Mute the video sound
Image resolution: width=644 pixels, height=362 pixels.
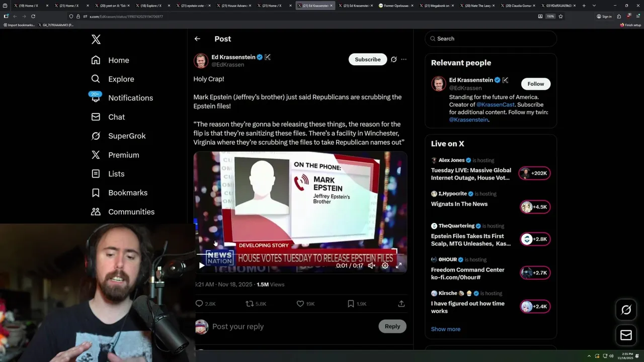371,265
